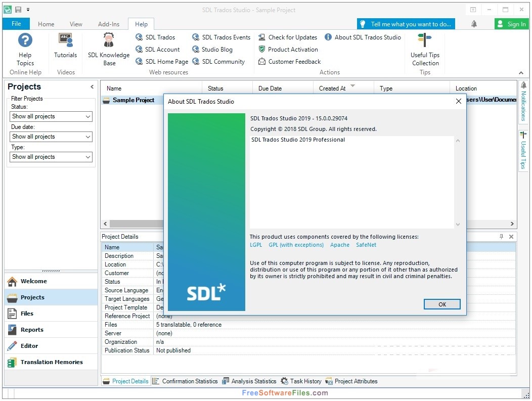Screen dimensions: 532x401
Task: Click OK in the About dialog
Action: click(442, 304)
